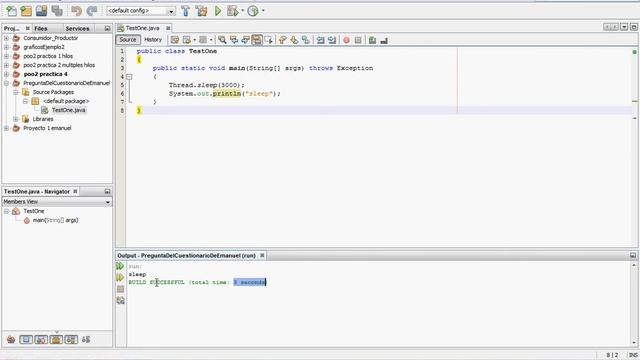640x360 pixels.
Task: Click the Build Project hammer icon
Action: coord(186,11)
